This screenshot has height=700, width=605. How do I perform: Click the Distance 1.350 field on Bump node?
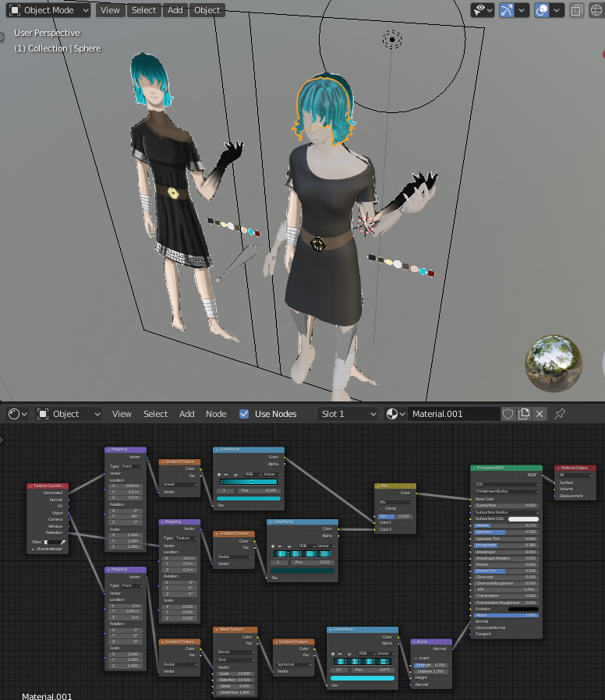tap(431, 671)
